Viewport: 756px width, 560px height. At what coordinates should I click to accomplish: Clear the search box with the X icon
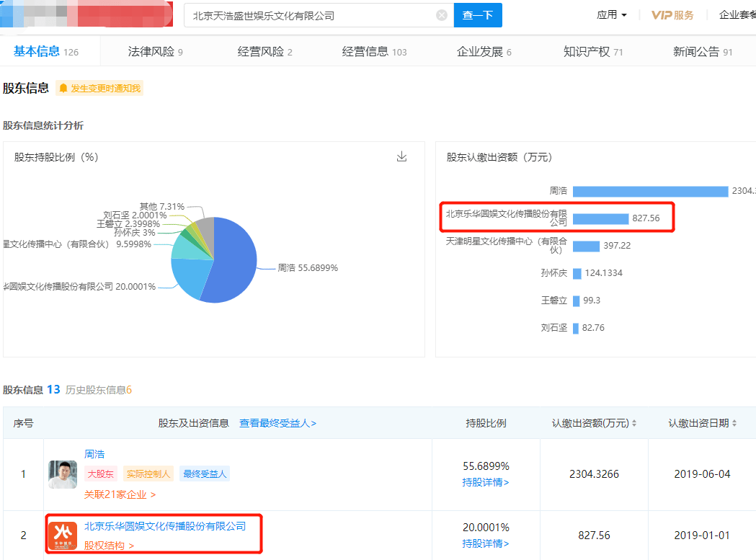pos(442,15)
